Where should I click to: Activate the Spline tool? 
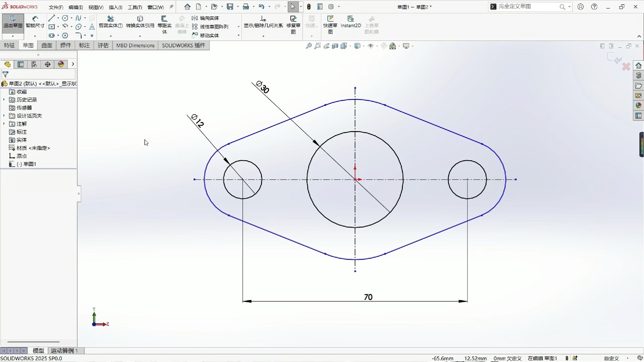tap(78, 18)
